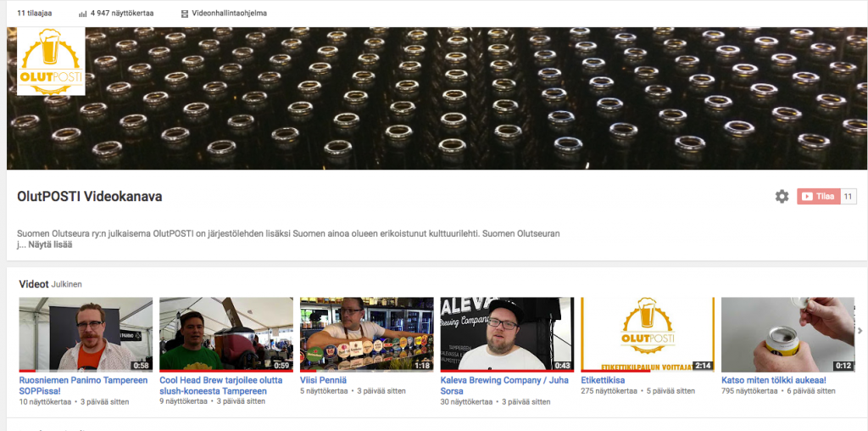The width and height of the screenshot is (868, 431).
Task: Subscribe with the Tilaa button
Action: pyautogui.click(x=818, y=196)
